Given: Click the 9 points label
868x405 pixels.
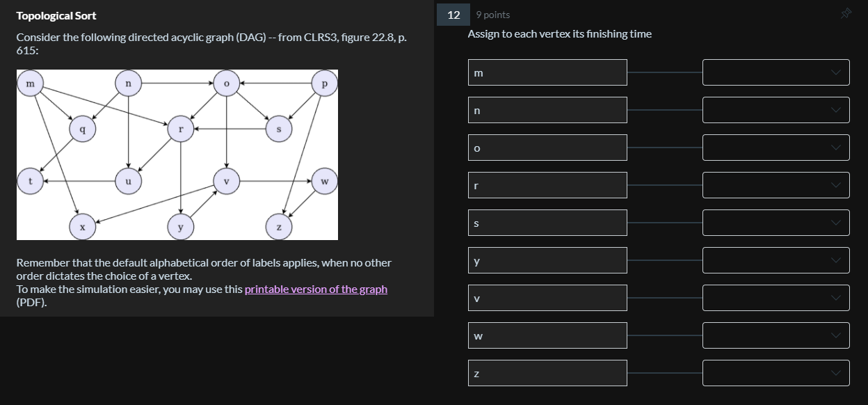Looking at the screenshot, I should 492,14.
